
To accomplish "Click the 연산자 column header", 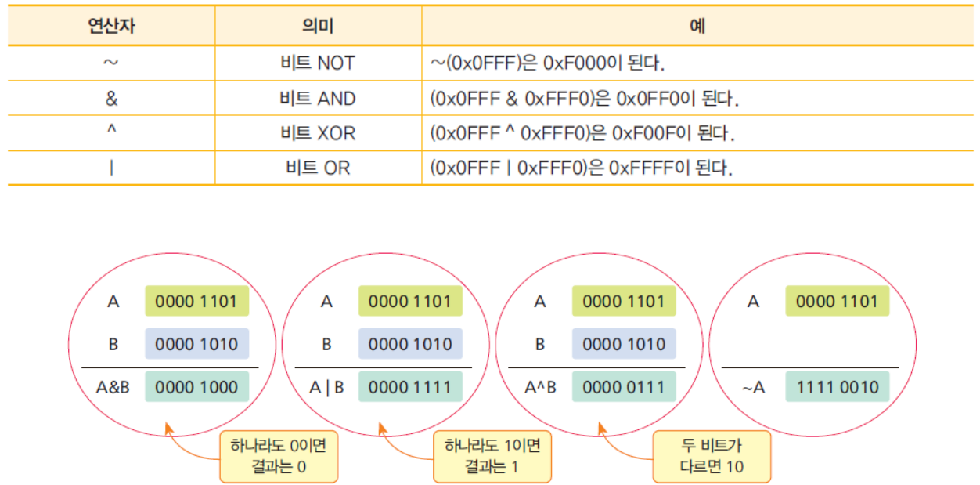I will (x=111, y=26).
